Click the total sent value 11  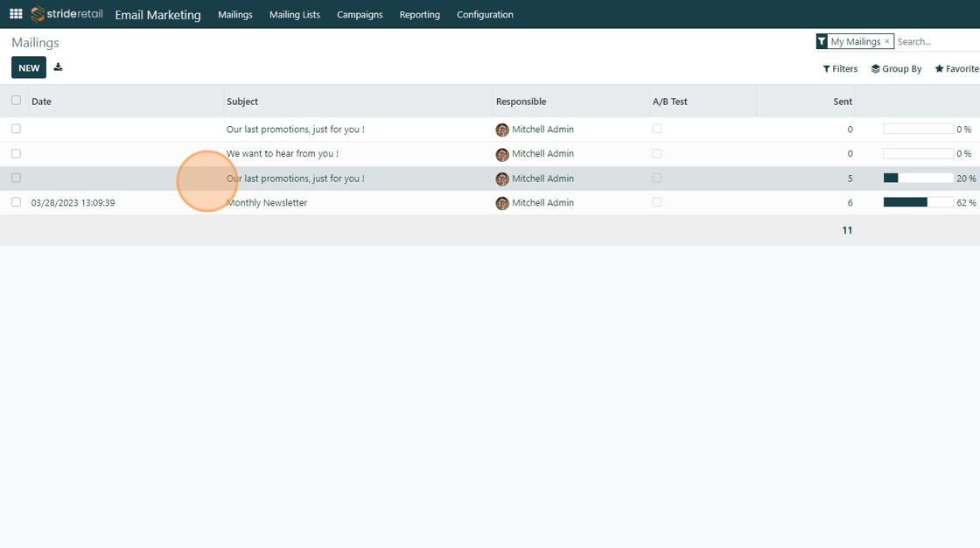(x=847, y=230)
